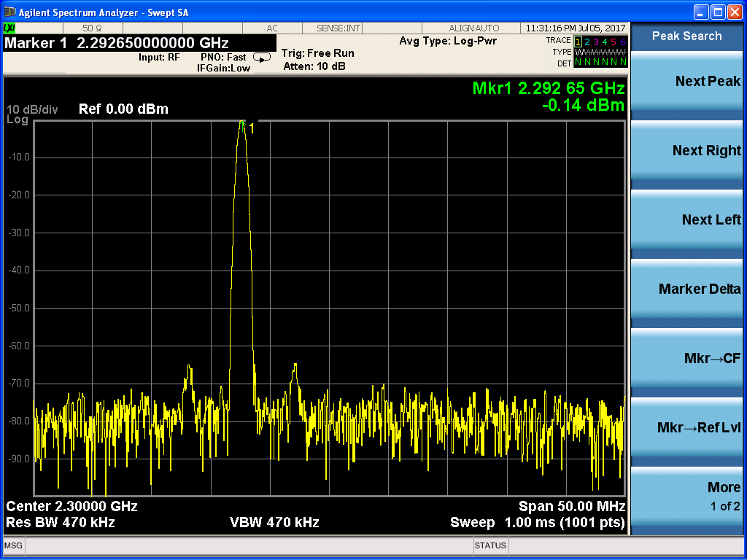This screenshot has height=560, width=747.
Task: Select trace number 3 indicator
Action: click(x=595, y=42)
